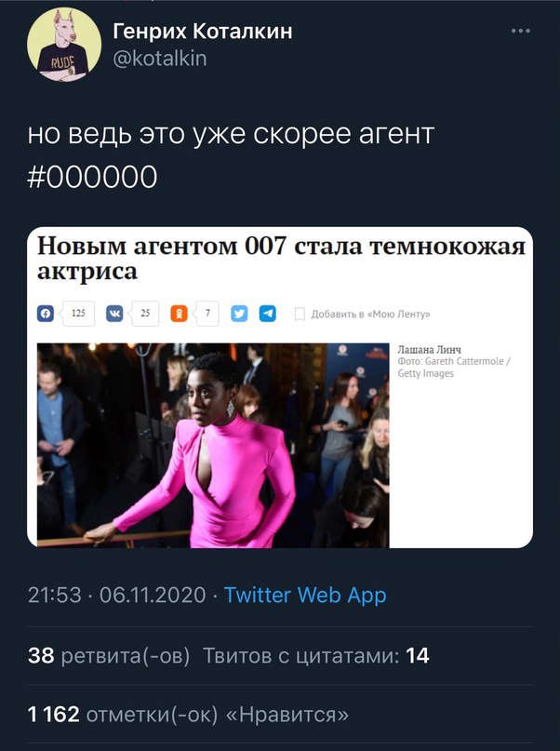Click the tweet timestamp 21:53 · 06.11.2020
560x751 pixels.
pyautogui.click(x=117, y=596)
